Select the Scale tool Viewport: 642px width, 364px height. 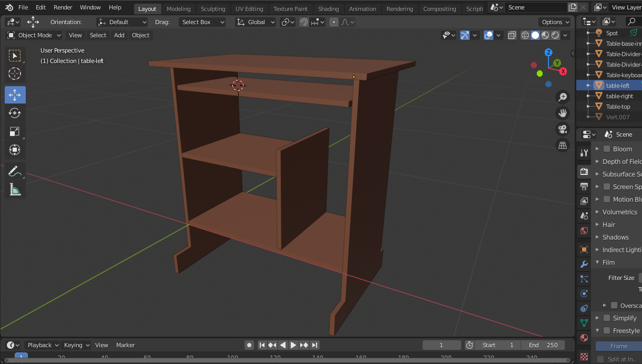pos(15,131)
